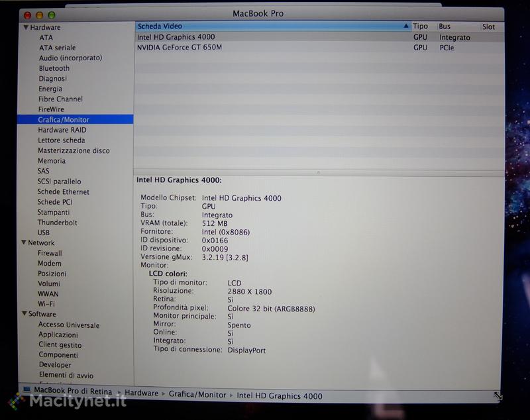Collapse the Network section triangle

24,242
